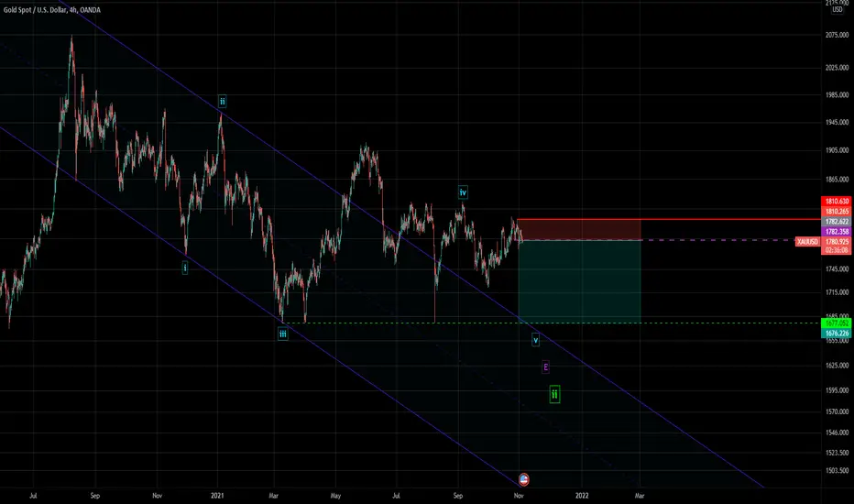Click the 1595.000 price axis value
The width and height of the screenshot is (854, 504).
click(x=837, y=390)
